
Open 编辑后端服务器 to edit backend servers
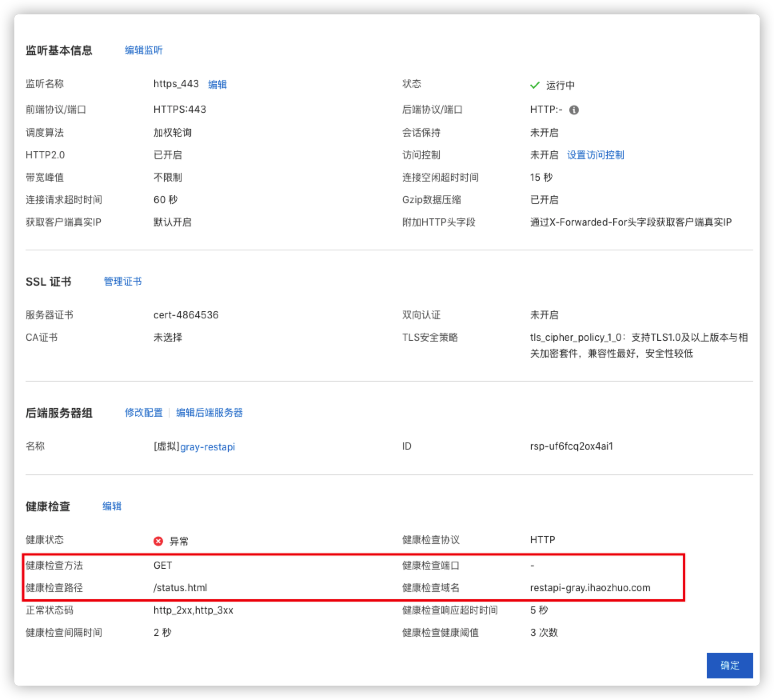[209, 413]
